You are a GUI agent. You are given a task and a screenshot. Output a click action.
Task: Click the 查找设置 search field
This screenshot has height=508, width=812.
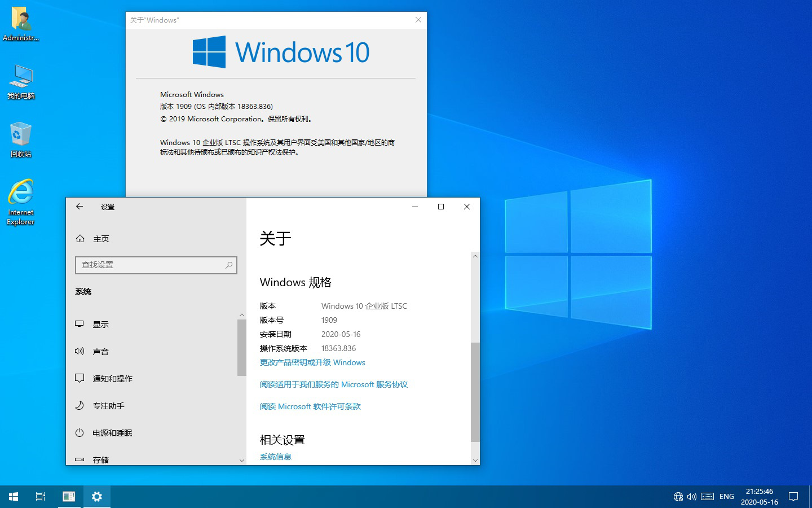point(151,265)
